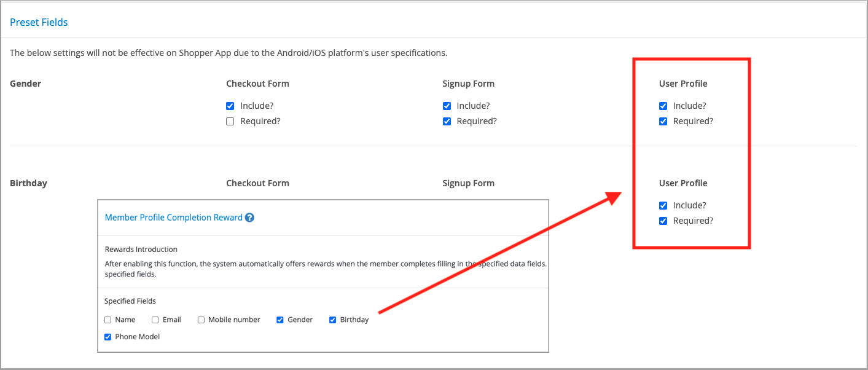Toggle Gender Required on Signup Form
This screenshot has width=868, height=370.
pyautogui.click(x=447, y=121)
